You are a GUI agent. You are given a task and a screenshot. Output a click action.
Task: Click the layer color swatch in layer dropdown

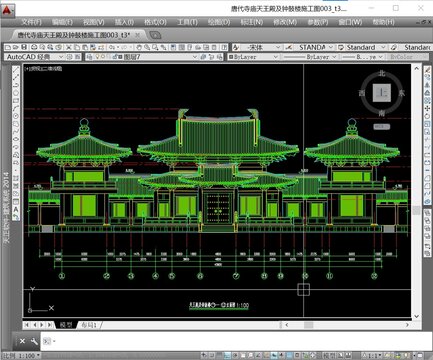tap(120, 57)
